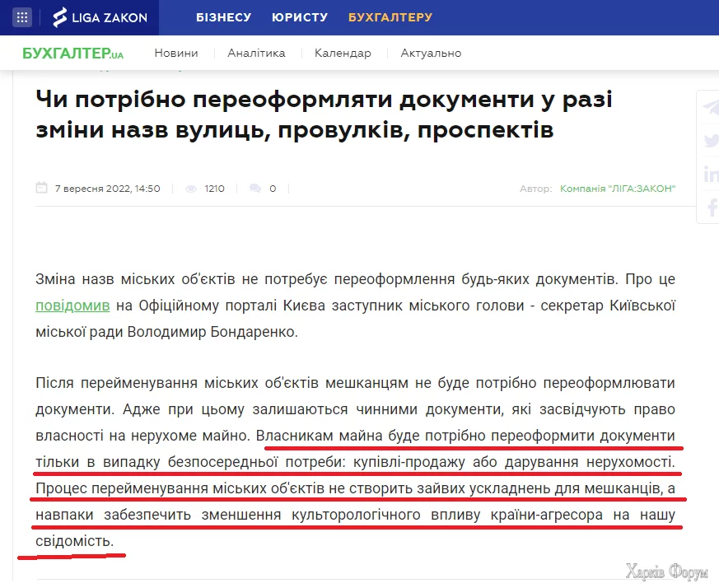Open the Новини tab
This screenshot has height=588, width=719.
pyautogui.click(x=176, y=54)
